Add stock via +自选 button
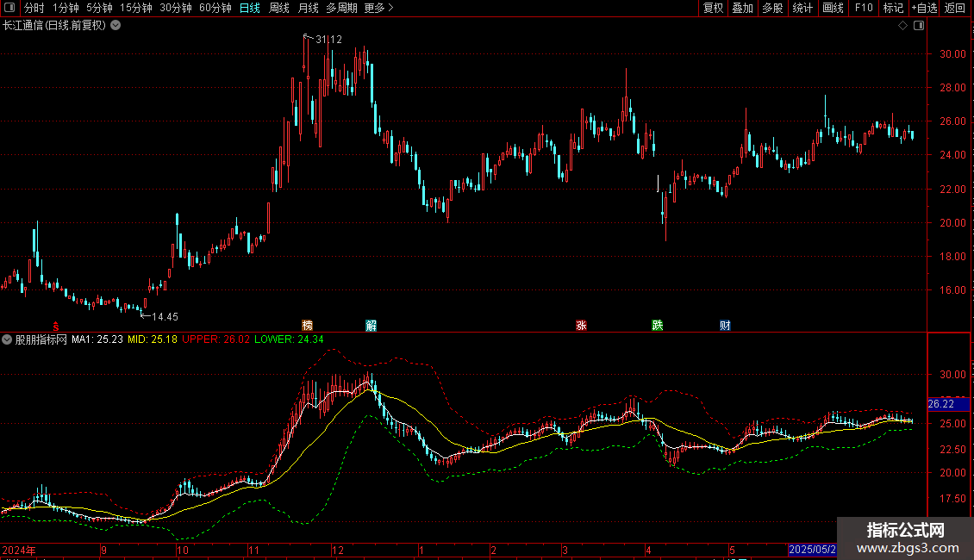Screen dimensions: 974x560 click(924, 8)
